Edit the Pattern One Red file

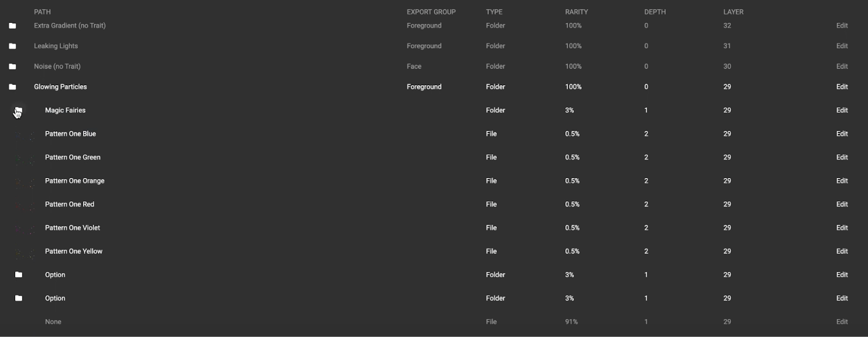click(x=841, y=205)
